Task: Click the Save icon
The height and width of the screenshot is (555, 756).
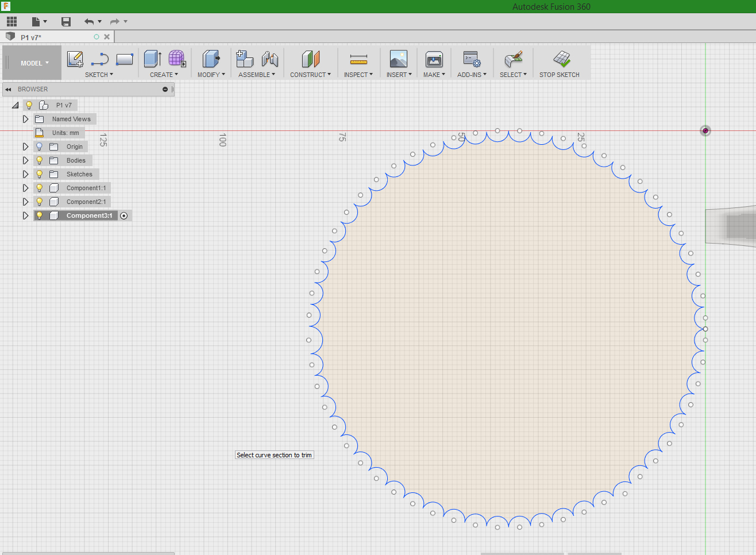Action: tap(66, 22)
